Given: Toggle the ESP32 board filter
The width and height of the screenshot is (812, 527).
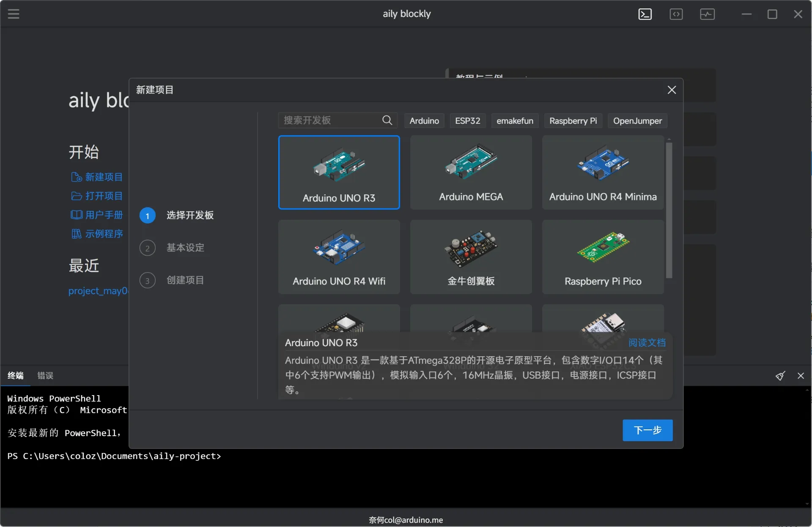Looking at the screenshot, I should pos(467,120).
